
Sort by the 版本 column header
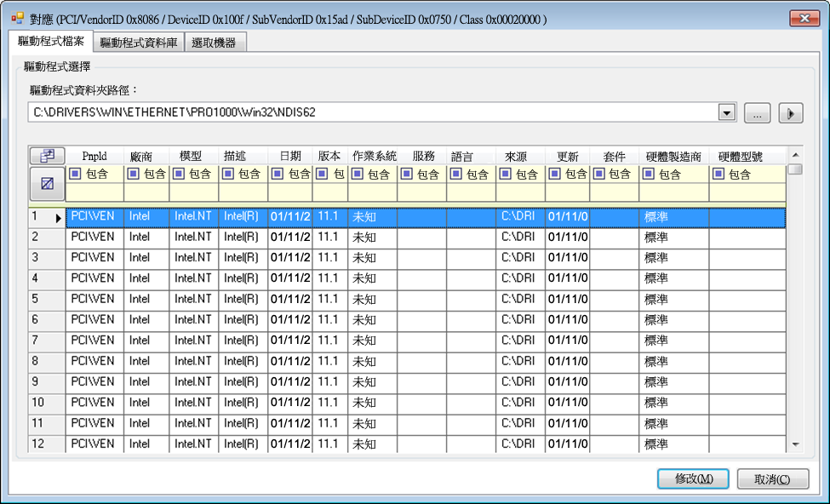tap(329, 156)
